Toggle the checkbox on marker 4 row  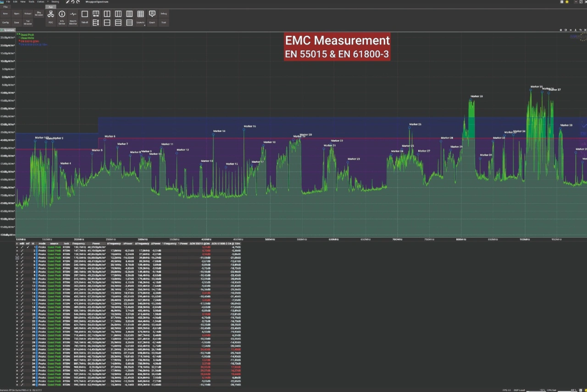coord(17,258)
